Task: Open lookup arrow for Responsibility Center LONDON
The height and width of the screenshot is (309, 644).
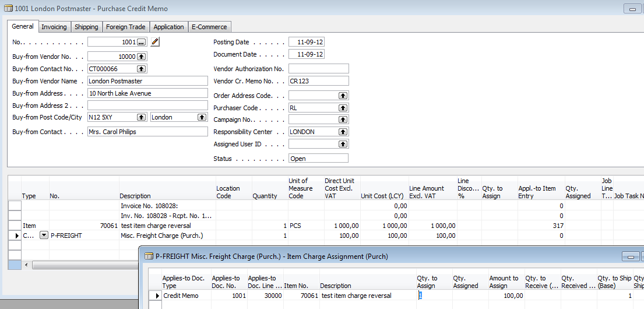Action: pyautogui.click(x=343, y=132)
